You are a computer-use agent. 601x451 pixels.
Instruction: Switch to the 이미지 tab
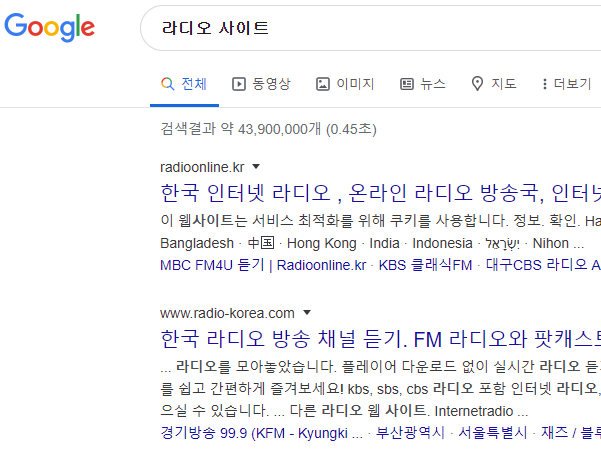tap(345, 84)
